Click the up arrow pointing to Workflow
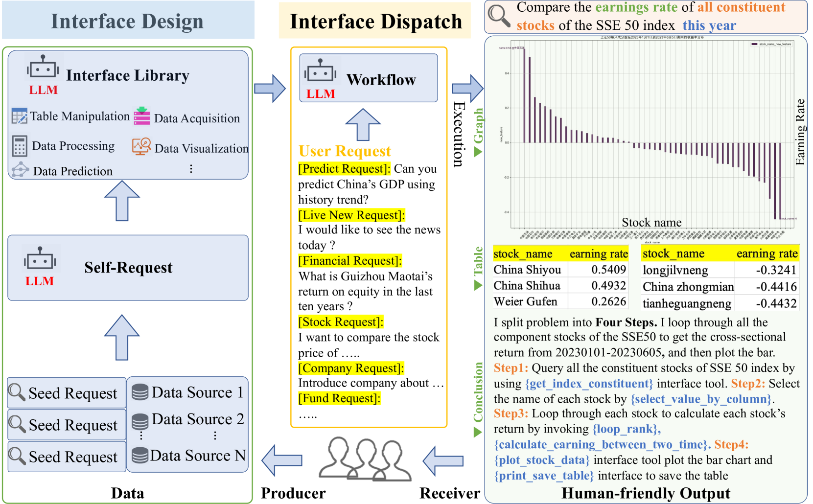The height and width of the screenshot is (504, 813). [x=363, y=124]
